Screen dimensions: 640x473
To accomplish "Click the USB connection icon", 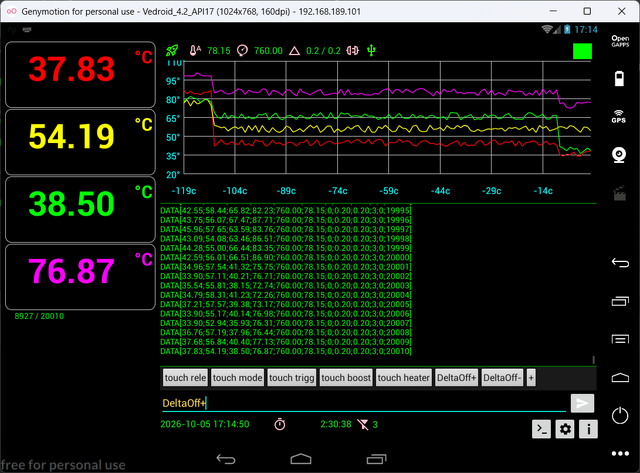I will coord(371,51).
